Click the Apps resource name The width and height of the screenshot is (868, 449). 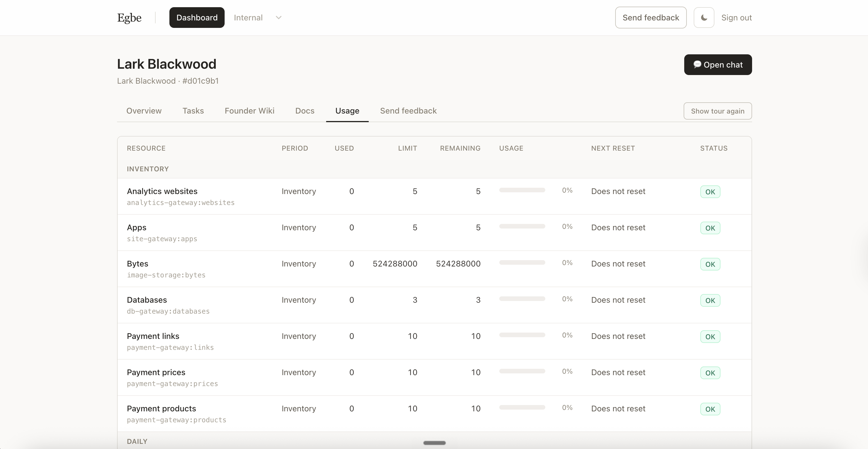tap(136, 228)
